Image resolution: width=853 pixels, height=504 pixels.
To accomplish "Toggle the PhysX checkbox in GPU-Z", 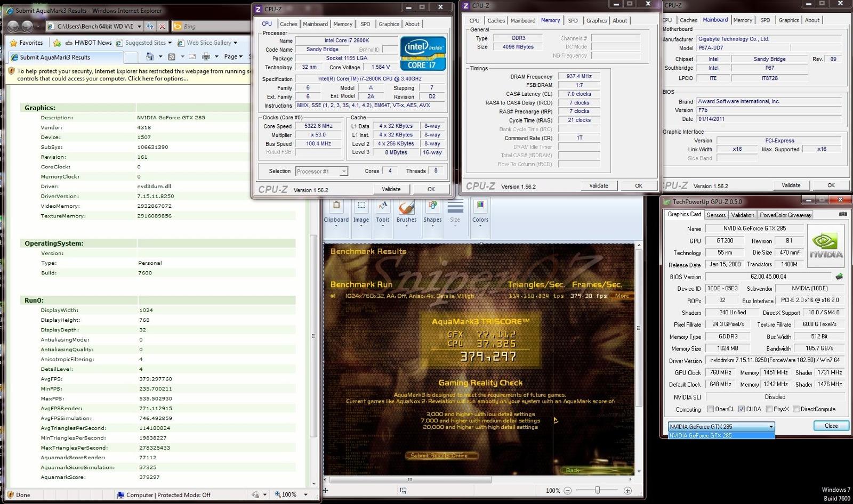I will pos(769,409).
